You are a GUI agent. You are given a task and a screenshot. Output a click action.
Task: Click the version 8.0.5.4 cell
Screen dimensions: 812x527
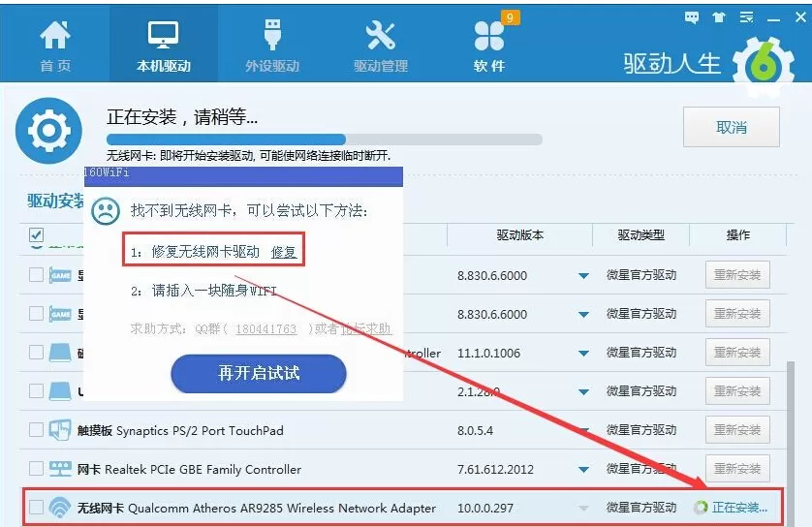(475, 431)
